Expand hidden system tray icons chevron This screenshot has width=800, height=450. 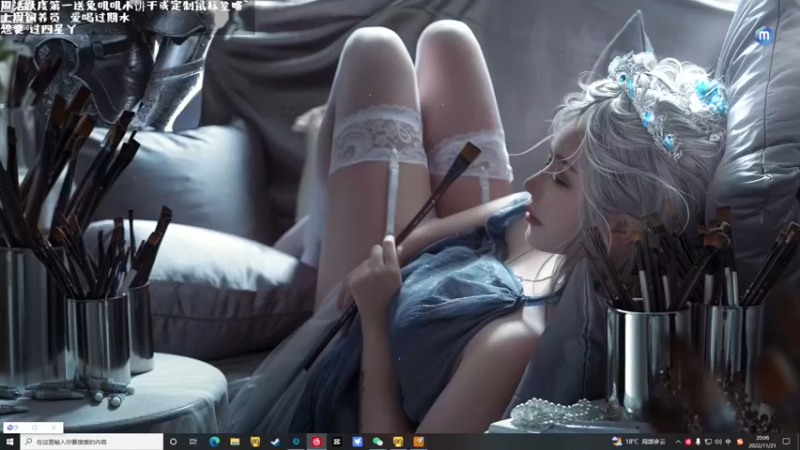[678, 441]
